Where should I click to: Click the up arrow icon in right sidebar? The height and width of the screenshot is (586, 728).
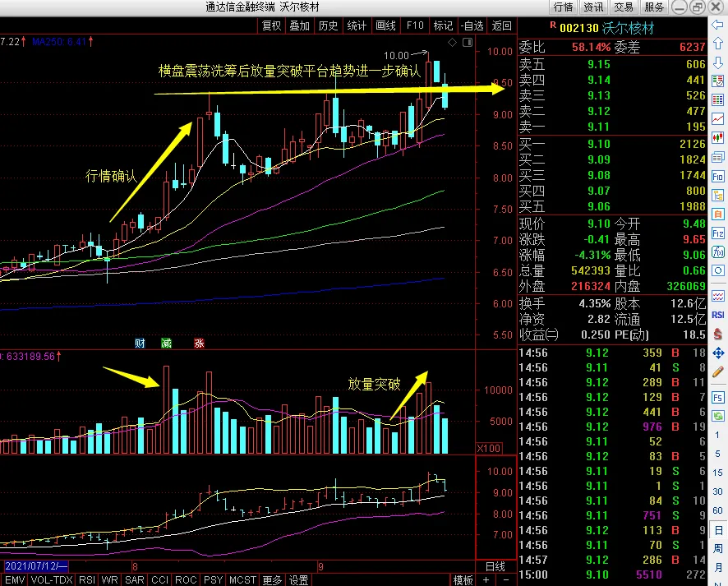click(x=718, y=44)
